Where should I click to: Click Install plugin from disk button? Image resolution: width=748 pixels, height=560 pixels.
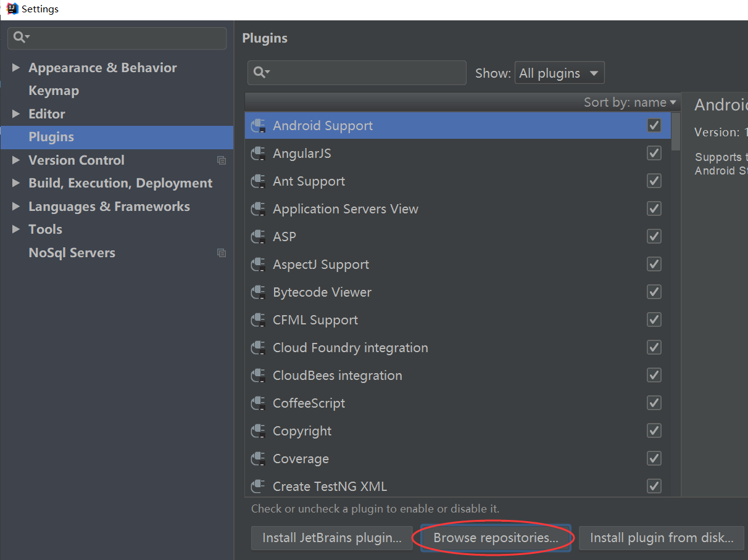662,538
